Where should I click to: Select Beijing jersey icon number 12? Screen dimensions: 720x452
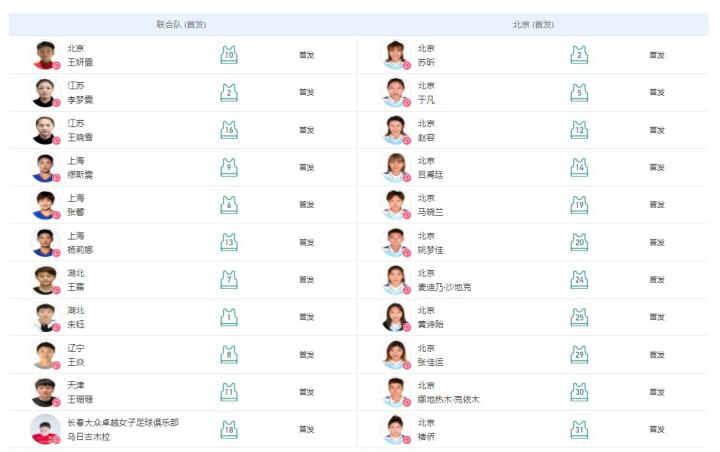coord(579,130)
